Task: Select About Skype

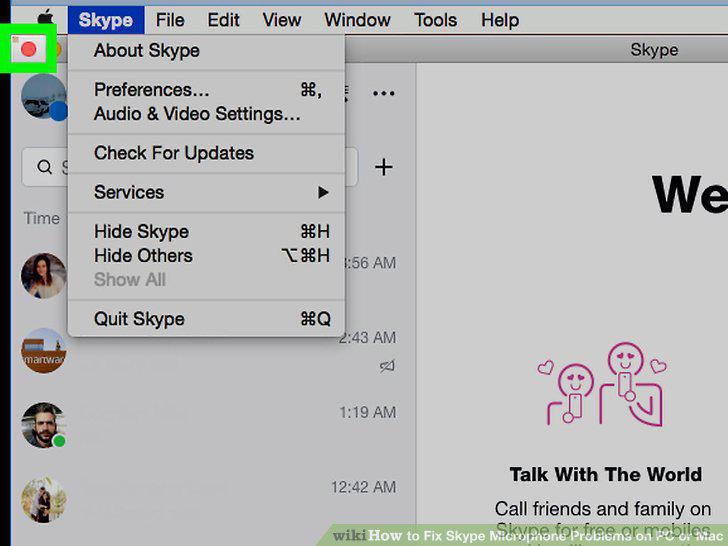Action: 206,51
